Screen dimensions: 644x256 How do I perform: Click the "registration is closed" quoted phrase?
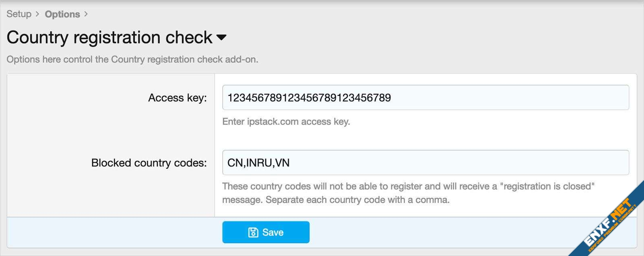click(547, 186)
